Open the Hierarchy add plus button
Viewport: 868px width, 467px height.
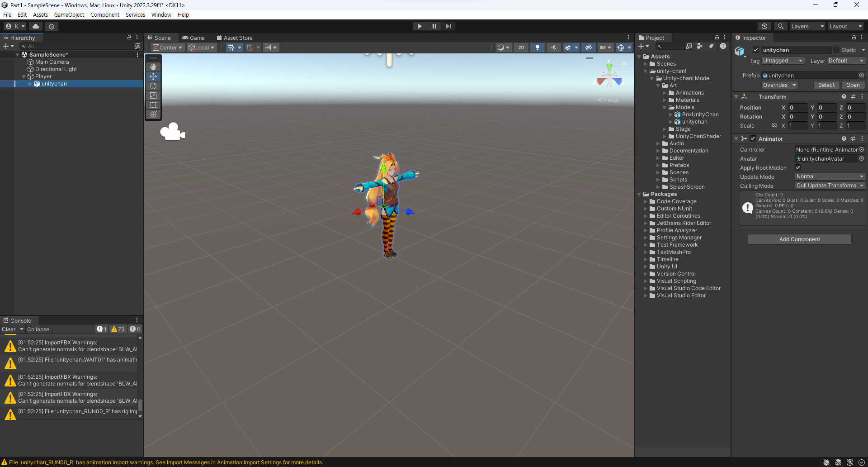tap(9, 46)
